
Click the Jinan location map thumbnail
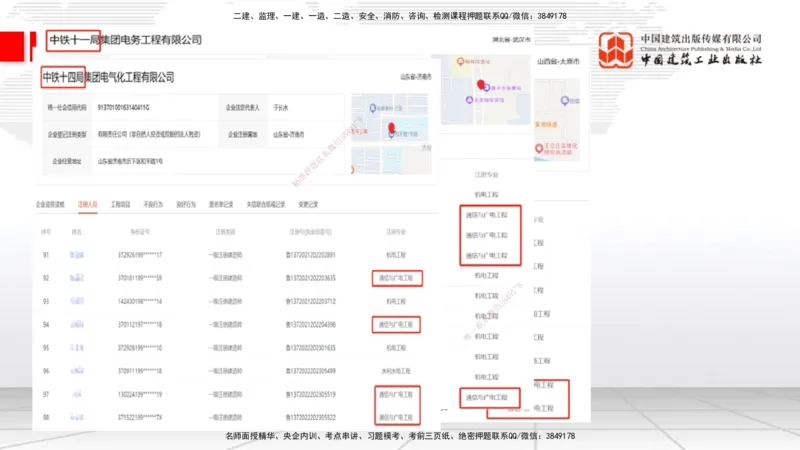(391, 134)
